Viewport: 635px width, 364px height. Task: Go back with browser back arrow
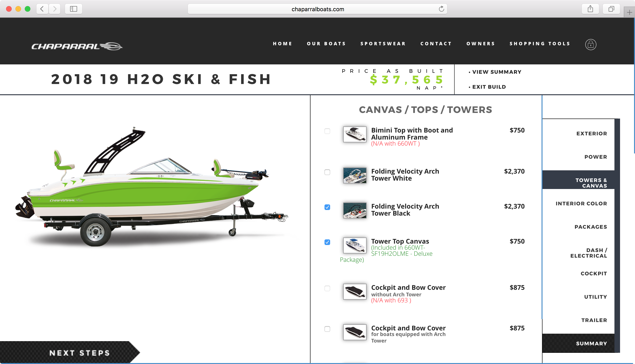pyautogui.click(x=42, y=9)
